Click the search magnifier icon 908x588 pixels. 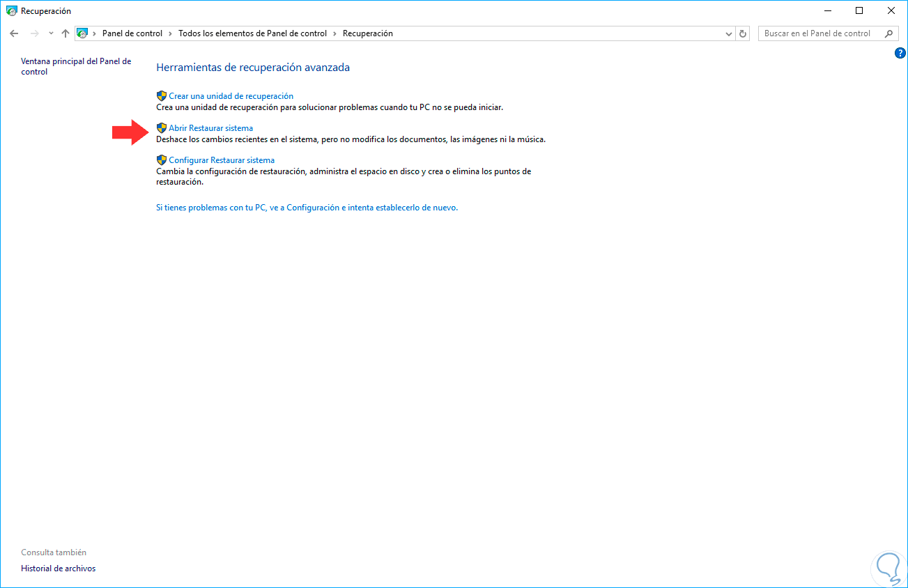click(x=889, y=33)
